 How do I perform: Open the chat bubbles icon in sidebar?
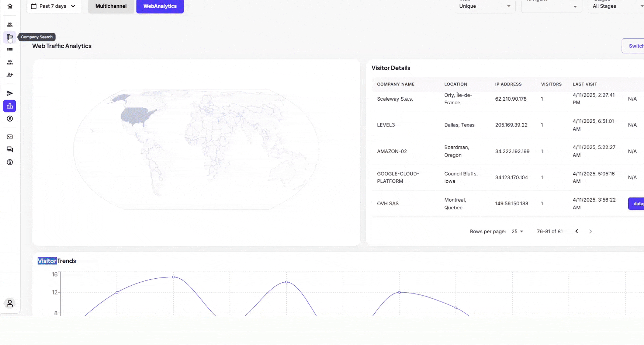click(10, 149)
